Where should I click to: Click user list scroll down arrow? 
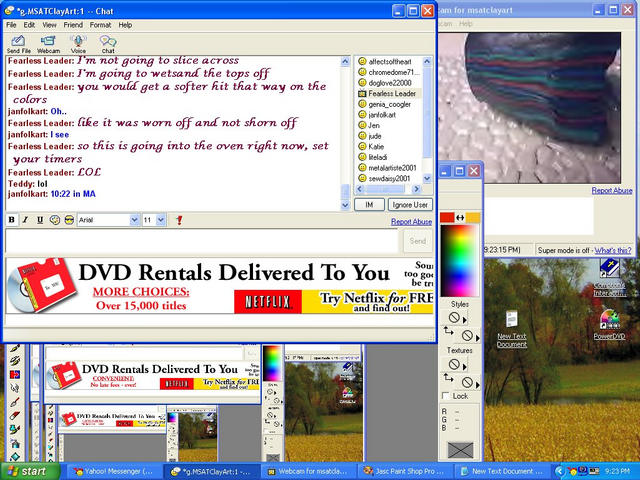[427, 178]
